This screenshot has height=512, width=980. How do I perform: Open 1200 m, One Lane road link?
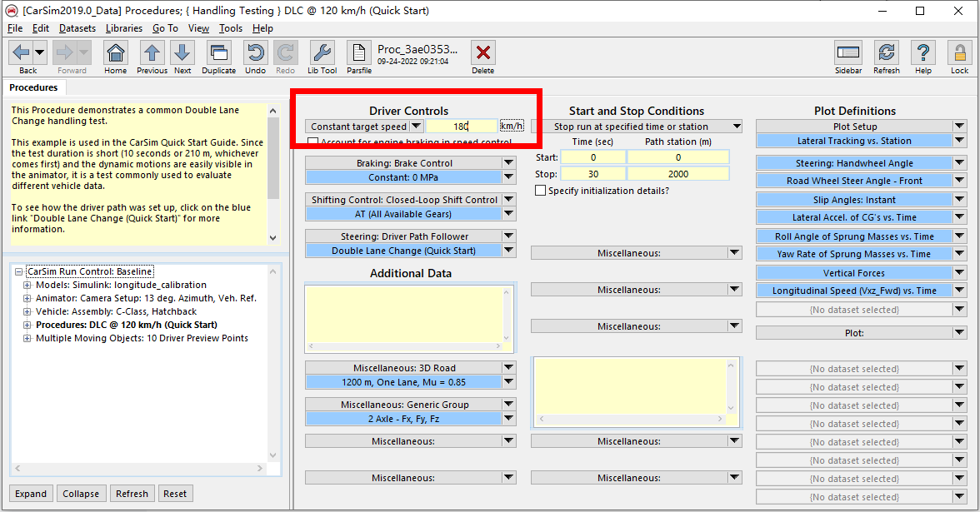pos(403,382)
